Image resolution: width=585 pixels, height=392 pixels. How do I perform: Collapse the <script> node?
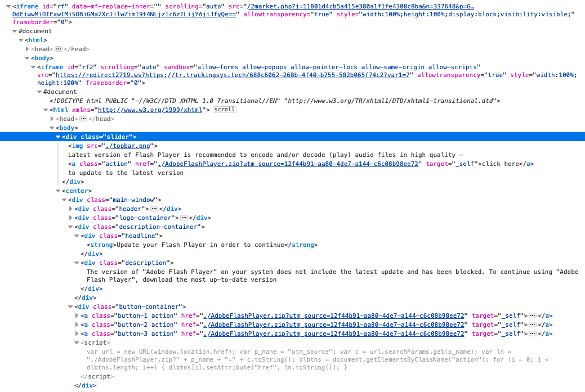click(77, 343)
